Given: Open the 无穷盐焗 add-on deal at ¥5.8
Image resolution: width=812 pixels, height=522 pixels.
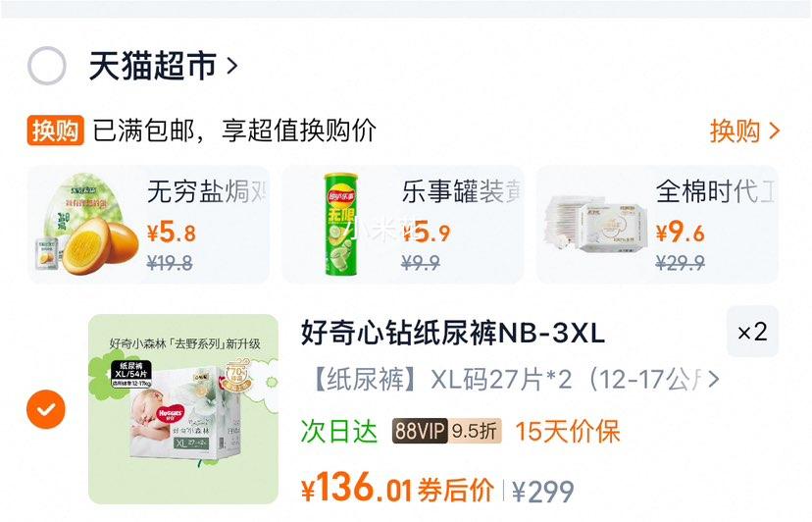Looking at the screenshot, I should point(149,225).
